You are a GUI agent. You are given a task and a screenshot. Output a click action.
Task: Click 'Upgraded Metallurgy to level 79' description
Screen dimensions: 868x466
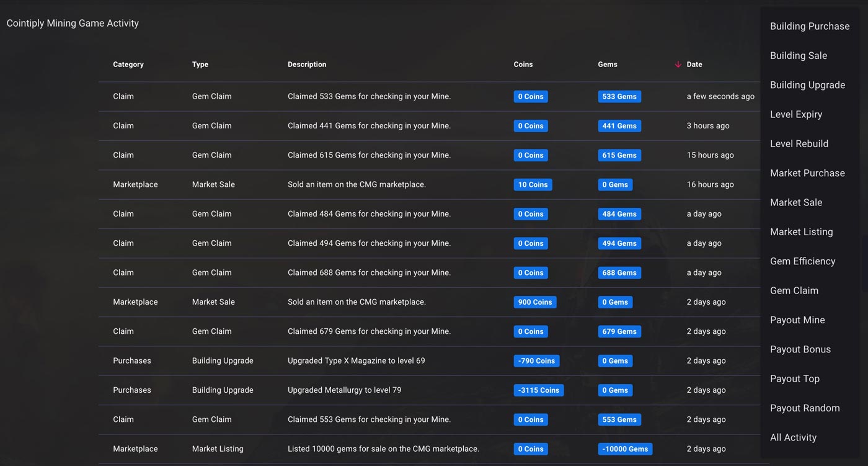coord(345,390)
